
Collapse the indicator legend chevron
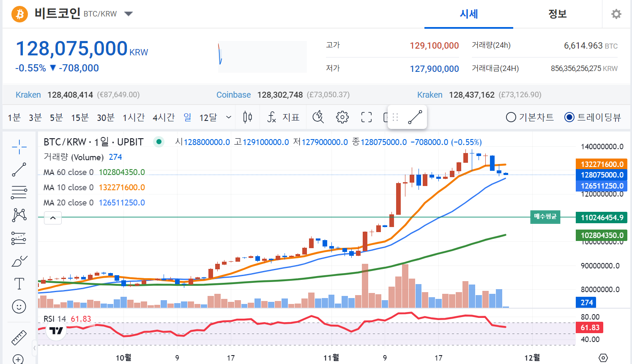pos(53,218)
